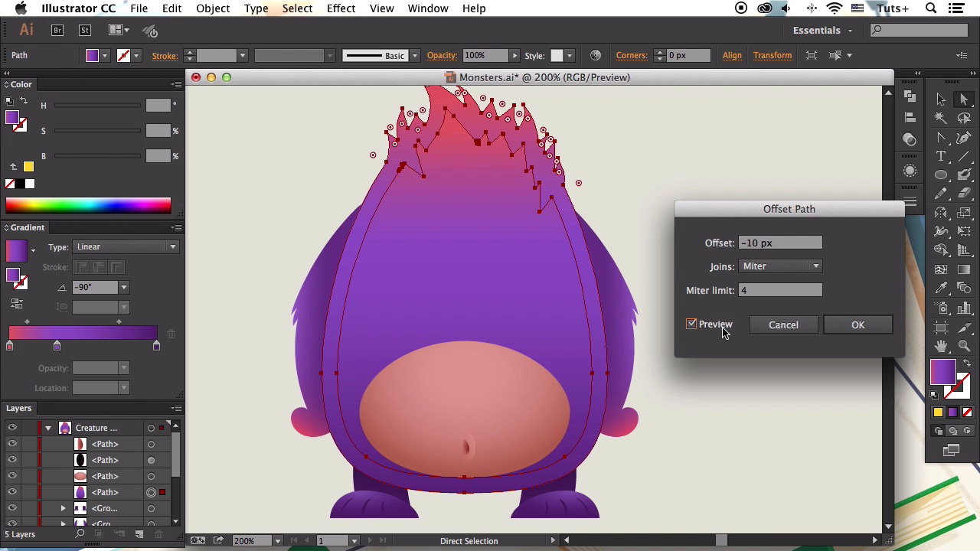Click the color spectrum bar in Color panel
Screen dimensions: 980x551
pyautogui.click(x=88, y=205)
